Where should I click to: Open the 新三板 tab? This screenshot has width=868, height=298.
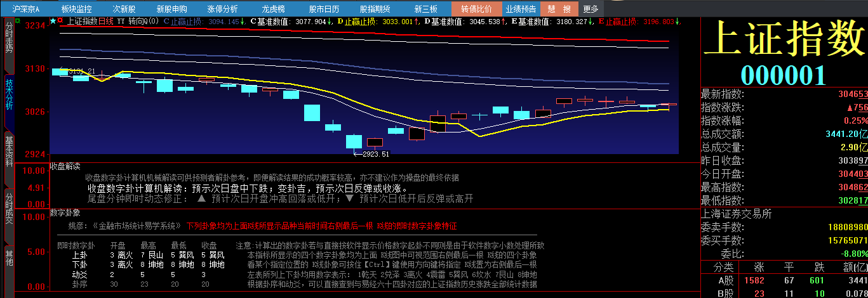coord(425,9)
